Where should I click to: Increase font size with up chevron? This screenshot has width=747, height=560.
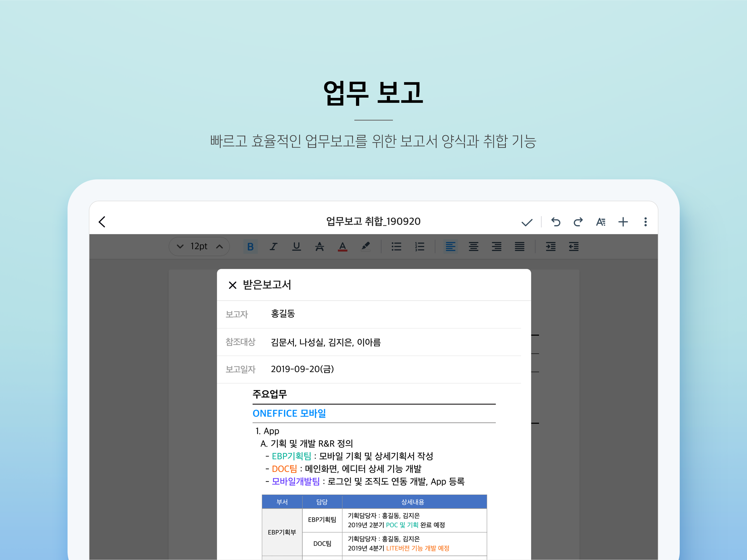pyautogui.click(x=220, y=247)
